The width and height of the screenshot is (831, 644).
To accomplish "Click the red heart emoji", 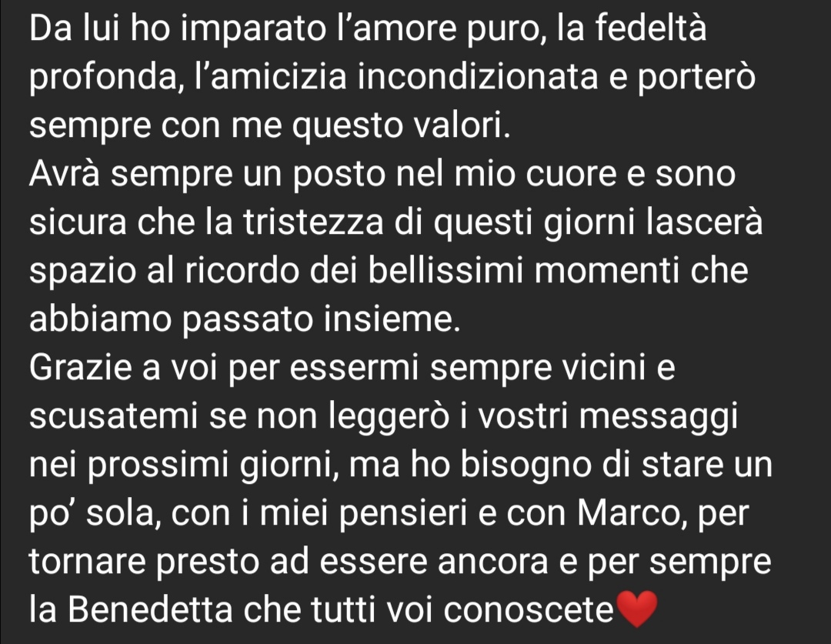I will point(636,609).
